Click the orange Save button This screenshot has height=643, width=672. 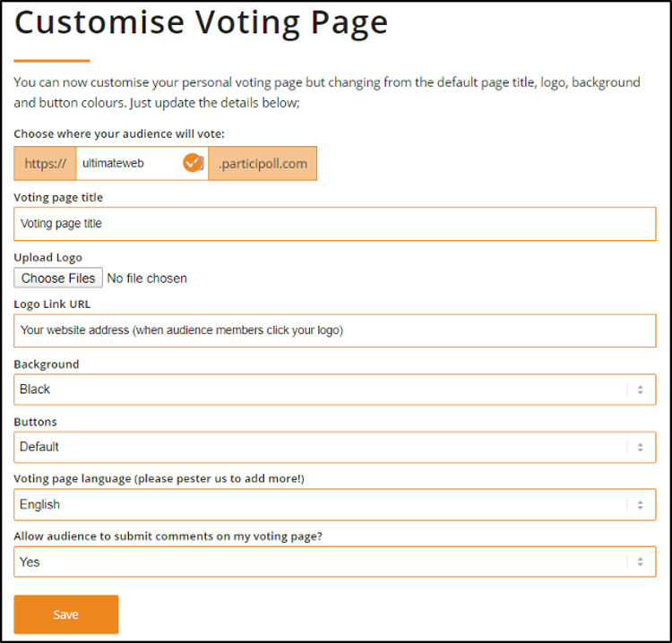click(x=66, y=614)
